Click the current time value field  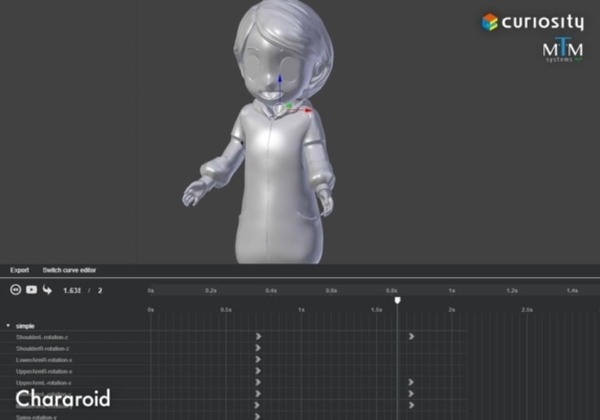71,290
